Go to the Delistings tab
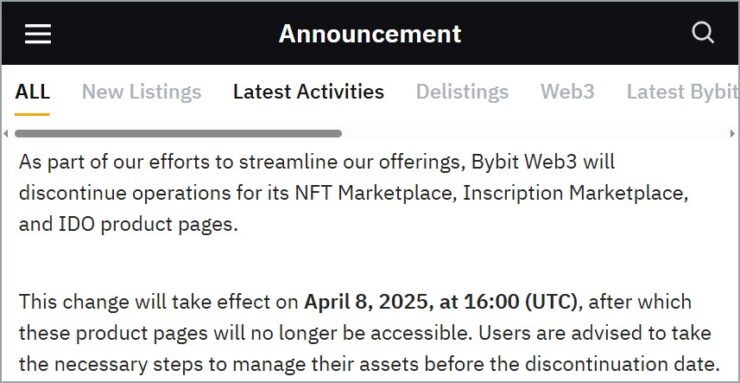The width and height of the screenshot is (740, 383). pyautogui.click(x=462, y=92)
